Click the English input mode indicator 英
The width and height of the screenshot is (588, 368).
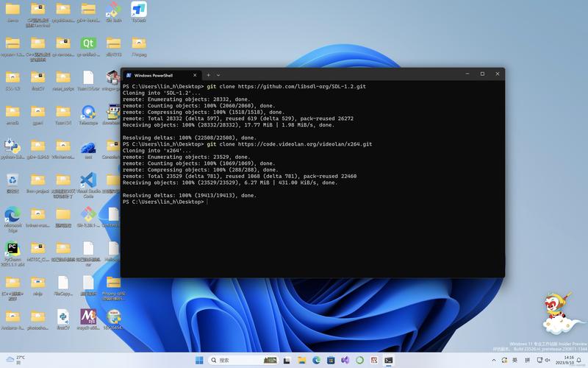(515, 360)
